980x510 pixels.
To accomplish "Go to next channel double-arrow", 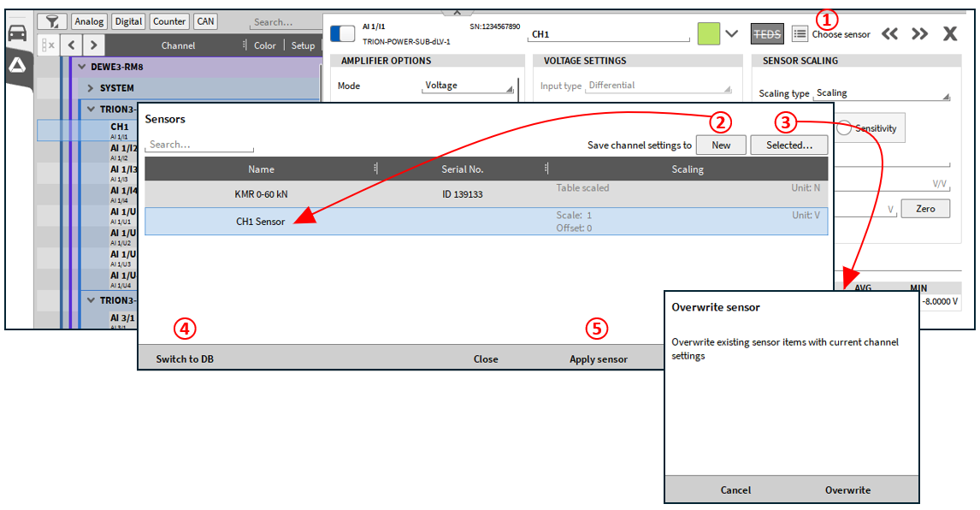I will pyautogui.click(x=919, y=34).
